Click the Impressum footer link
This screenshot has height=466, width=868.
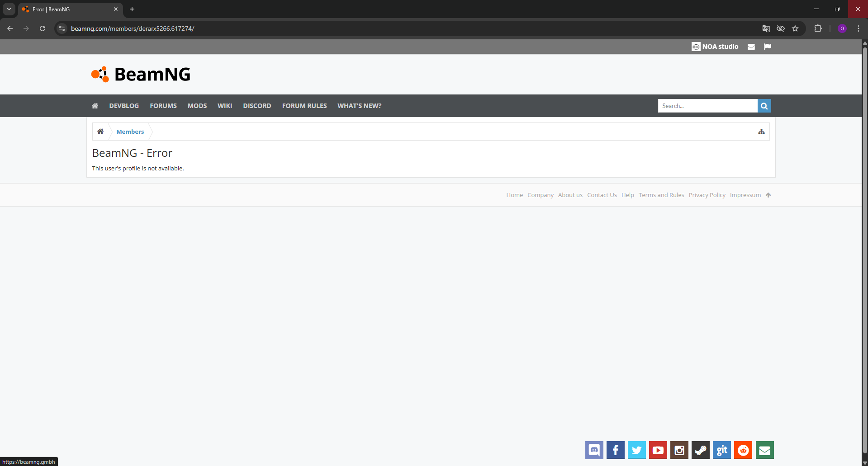tap(745, 195)
